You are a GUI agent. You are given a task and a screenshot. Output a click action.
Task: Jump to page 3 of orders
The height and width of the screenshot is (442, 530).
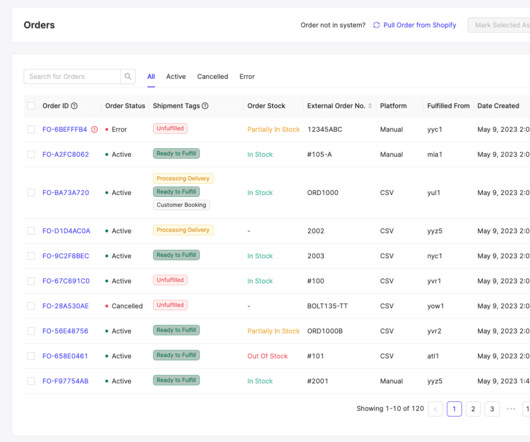492,409
